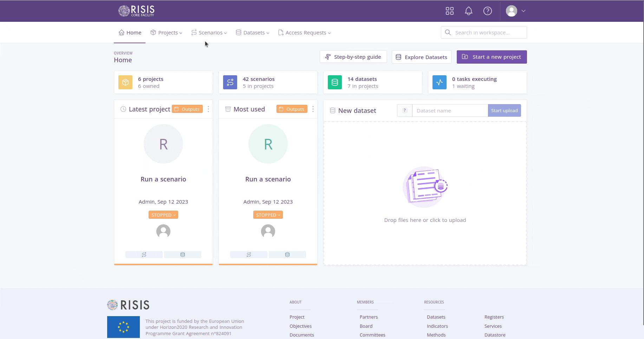The image size is (644, 339).
Task: Click the datasets button in Most used card
Action: click(287, 255)
